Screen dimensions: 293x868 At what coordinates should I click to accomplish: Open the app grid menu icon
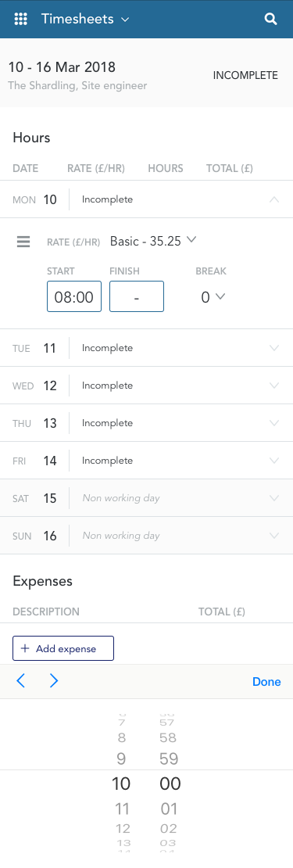point(20,19)
